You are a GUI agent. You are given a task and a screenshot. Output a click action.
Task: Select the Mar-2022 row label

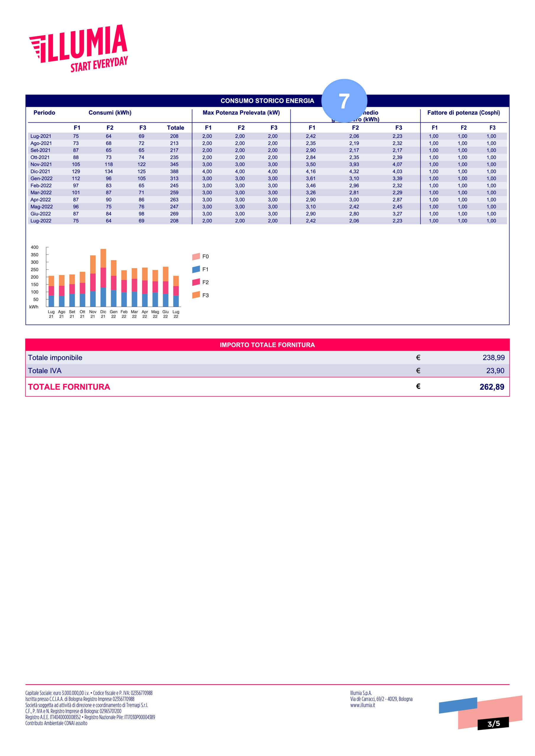(41, 193)
